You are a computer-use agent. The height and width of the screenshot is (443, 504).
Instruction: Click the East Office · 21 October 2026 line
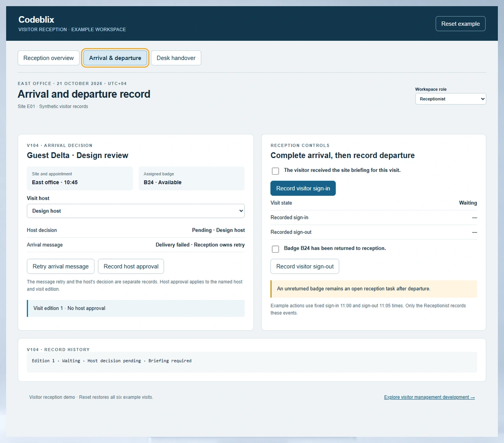pyautogui.click(x=72, y=84)
